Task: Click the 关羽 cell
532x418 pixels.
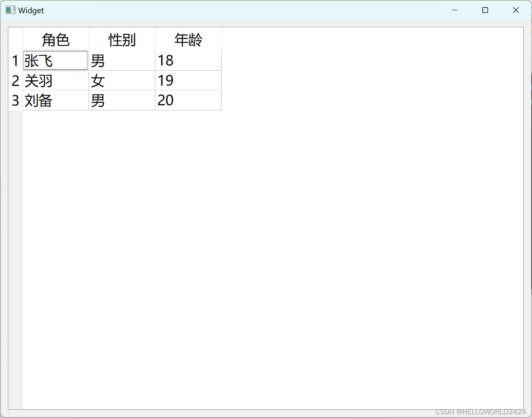Action: point(56,81)
